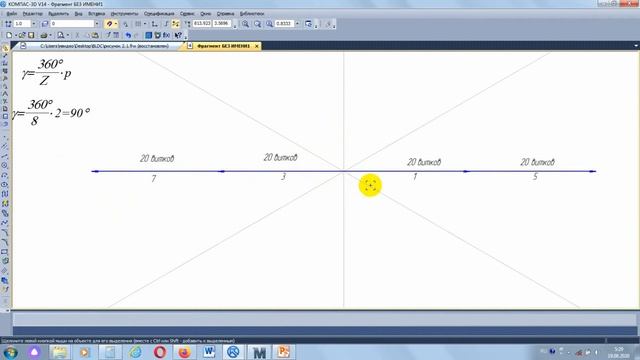Click the Variables f(x) icon
This screenshot has width=640, height=360.
pos(167,35)
